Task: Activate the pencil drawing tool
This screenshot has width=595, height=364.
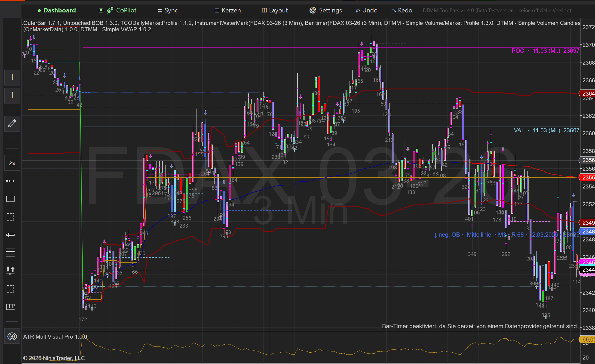Action: 12,124
